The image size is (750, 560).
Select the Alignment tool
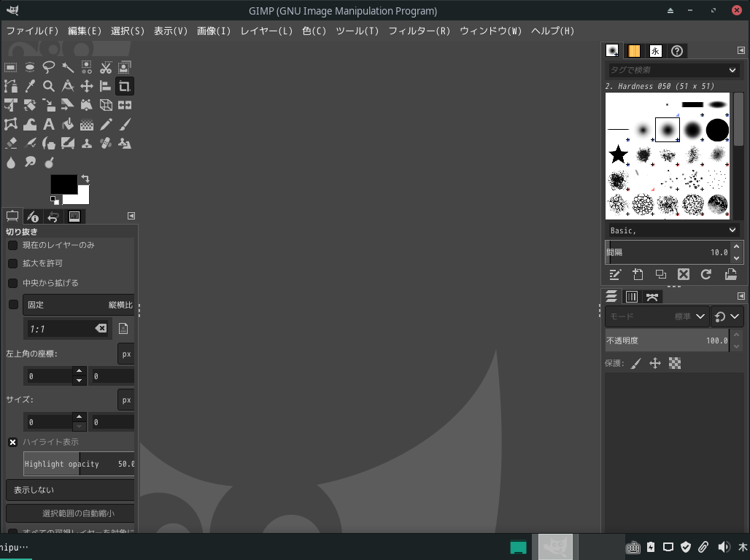[x=106, y=86]
